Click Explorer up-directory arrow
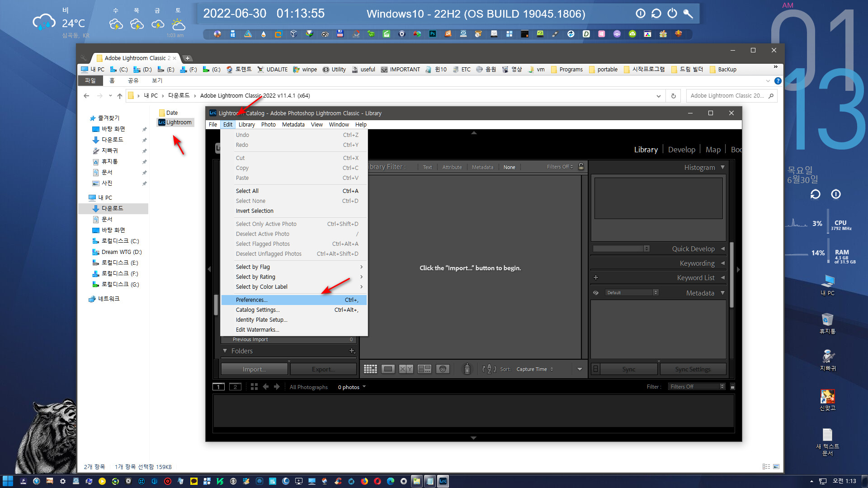The height and width of the screenshot is (488, 868). (x=119, y=96)
